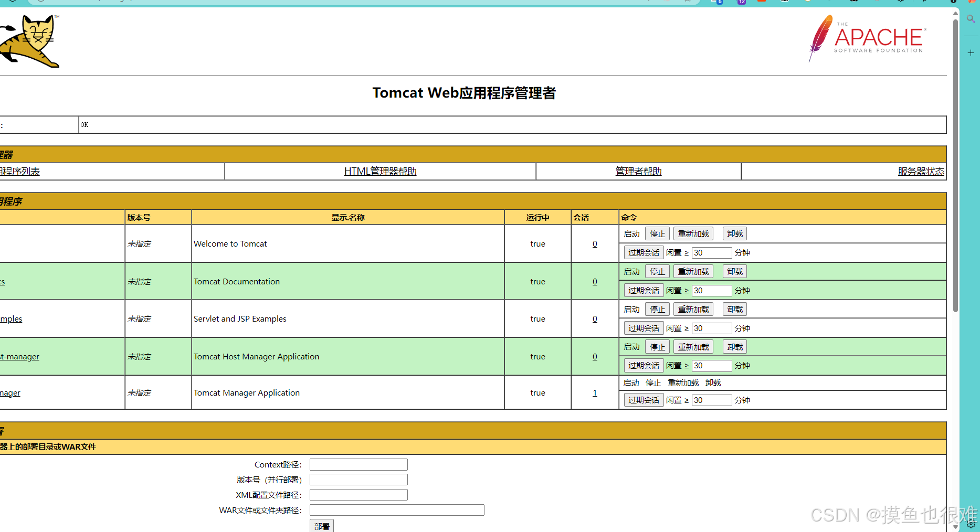Click the Apache Software Foundation logo
The width and height of the screenshot is (980, 532).
click(x=867, y=38)
